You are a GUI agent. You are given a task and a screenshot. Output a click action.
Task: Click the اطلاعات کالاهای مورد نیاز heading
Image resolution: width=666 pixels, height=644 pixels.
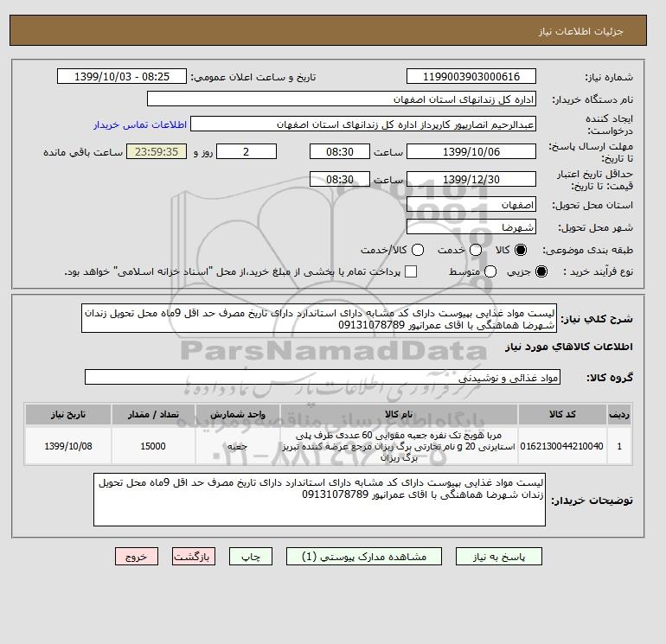[x=569, y=347]
